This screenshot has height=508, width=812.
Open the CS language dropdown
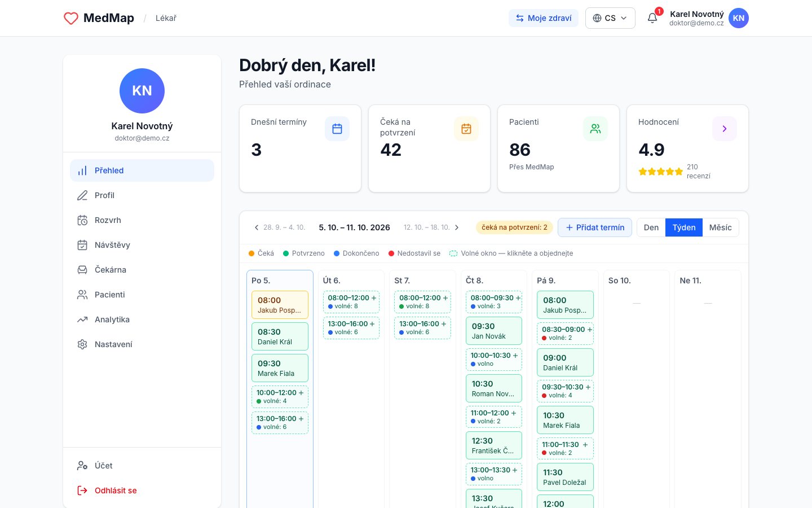610,18
